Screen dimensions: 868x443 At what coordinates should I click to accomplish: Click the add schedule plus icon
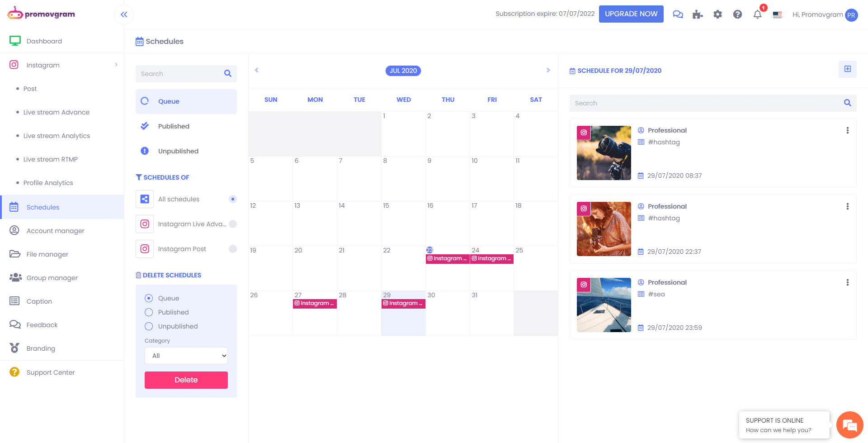coord(847,69)
